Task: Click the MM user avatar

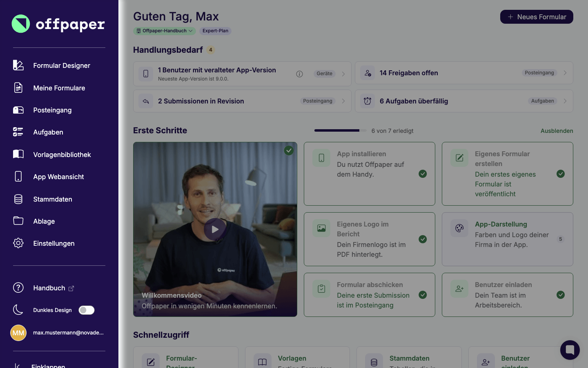Action: pos(18,333)
